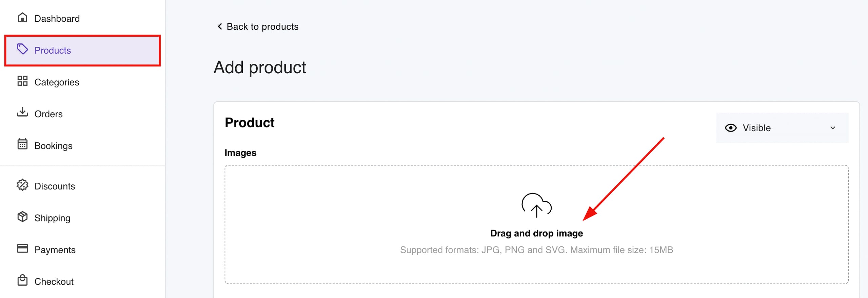Click the Payments card icon
Viewport: 868px width, 298px height.
pos(22,249)
